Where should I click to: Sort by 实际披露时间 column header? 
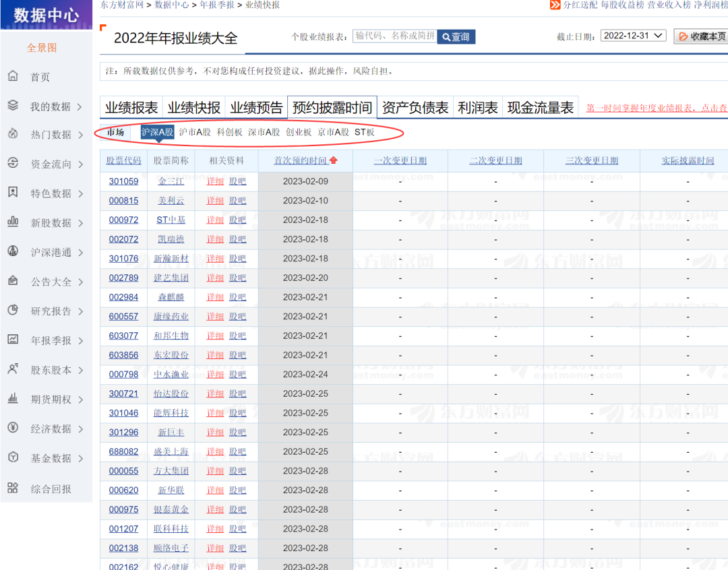click(688, 160)
